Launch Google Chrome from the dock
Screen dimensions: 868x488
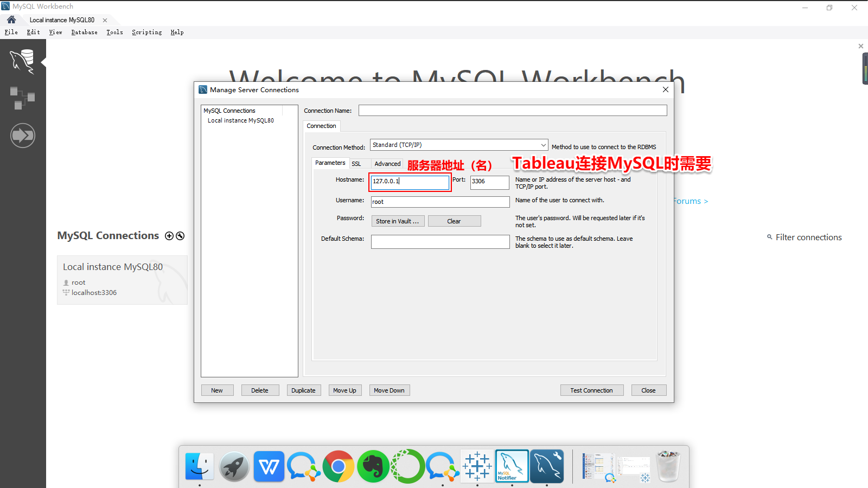(x=339, y=466)
